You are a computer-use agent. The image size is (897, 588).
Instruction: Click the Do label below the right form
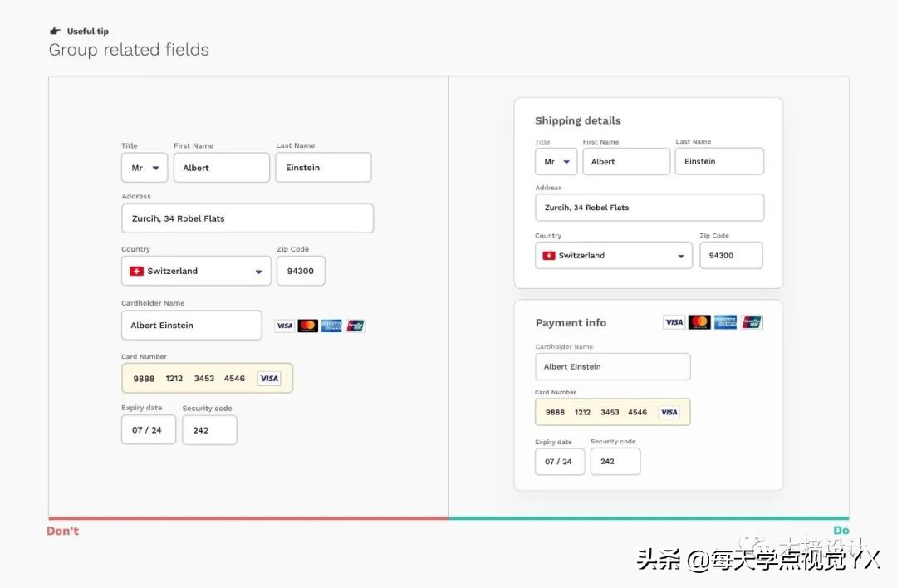click(841, 530)
